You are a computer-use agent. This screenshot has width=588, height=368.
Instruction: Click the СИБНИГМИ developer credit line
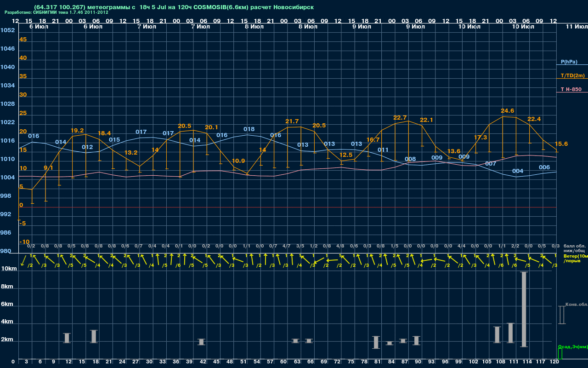click(57, 12)
